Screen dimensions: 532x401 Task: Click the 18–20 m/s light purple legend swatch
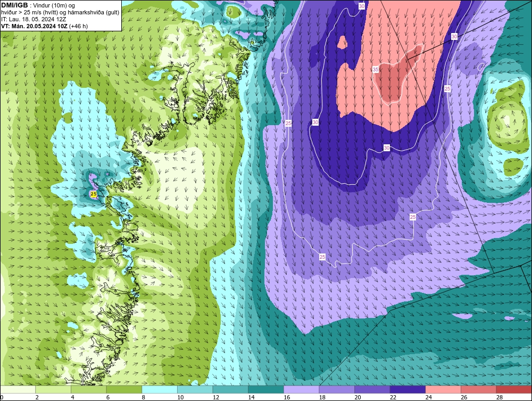click(337, 389)
